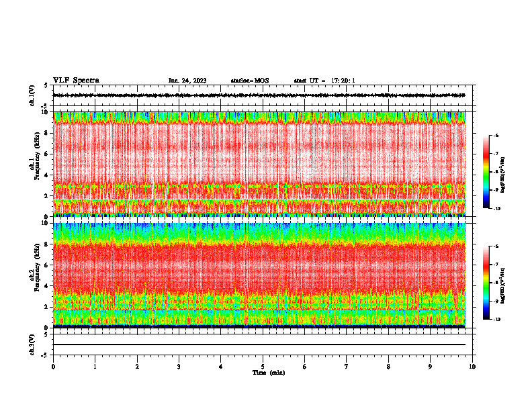
Task: Click time axis tick label "5"
Action: point(263,367)
